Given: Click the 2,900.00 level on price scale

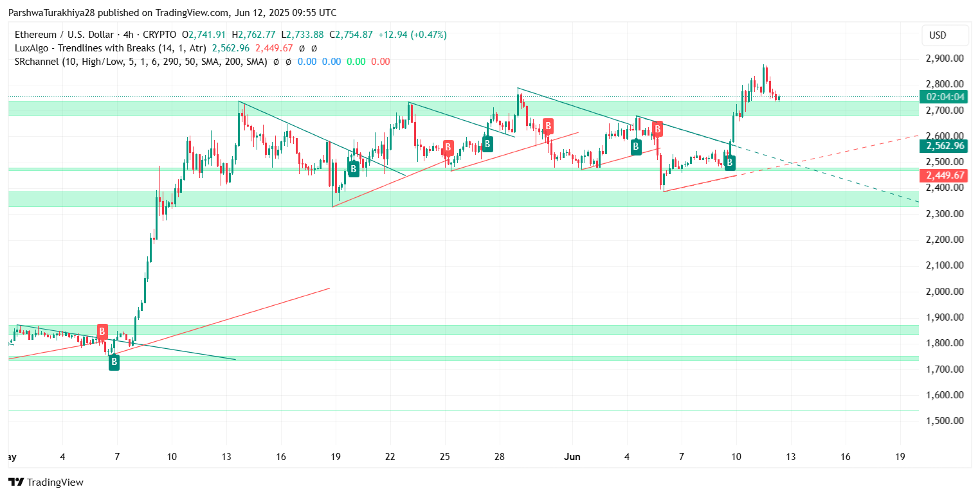Looking at the screenshot, I should click(x=945, y=58).
